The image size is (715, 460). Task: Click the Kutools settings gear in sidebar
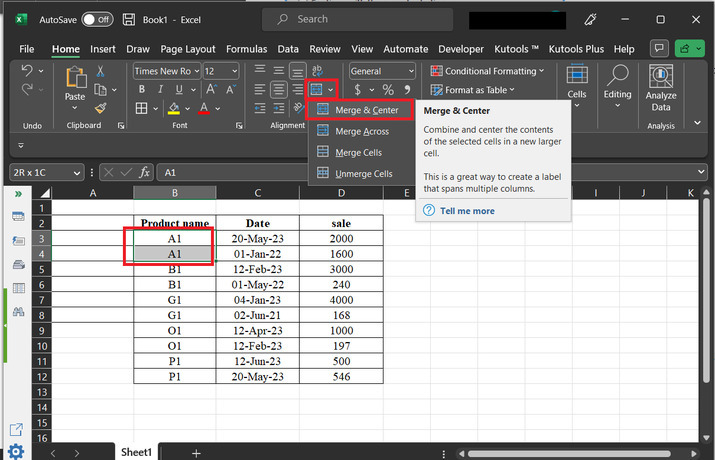coord(16,451)
